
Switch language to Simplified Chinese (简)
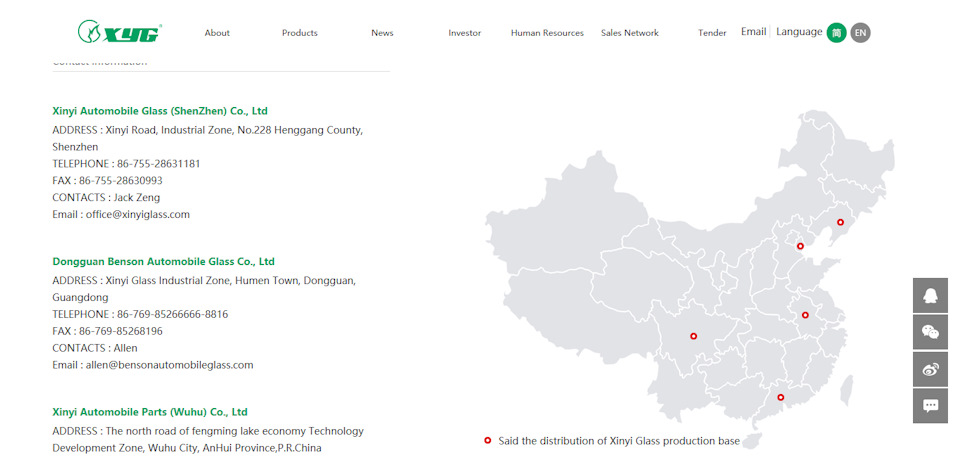836,32
